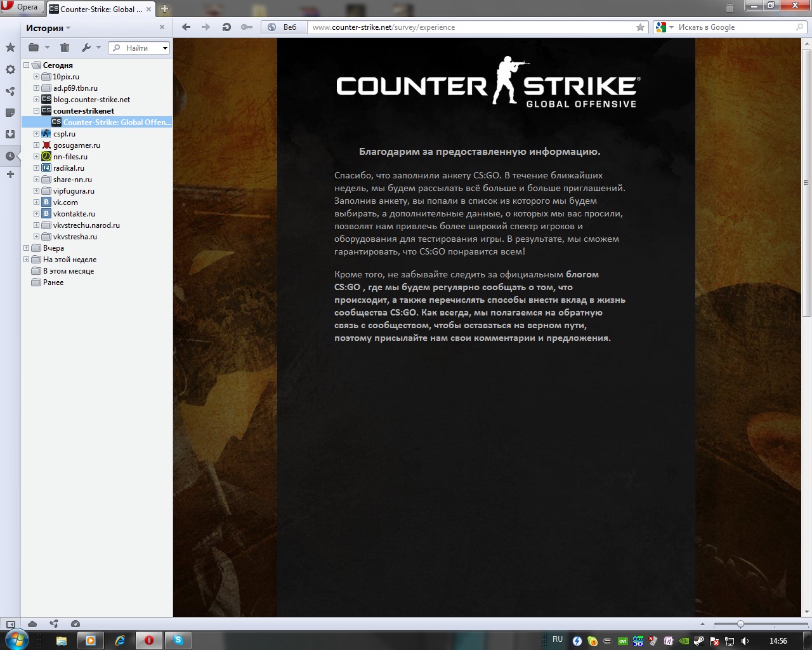Viewport: 812px width, 650px height.
Task: Expand the Вчера history folder
Action: click(x=27, y=248)
